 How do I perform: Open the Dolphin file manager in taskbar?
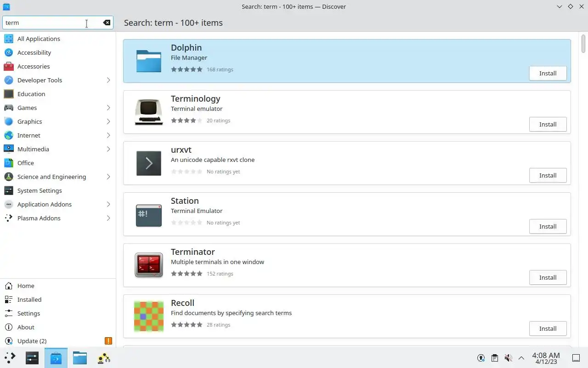[80, 357]
